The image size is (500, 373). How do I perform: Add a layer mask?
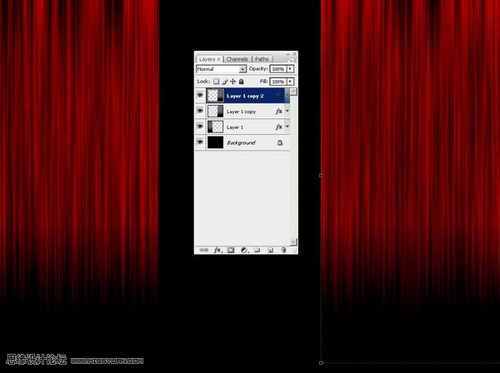click(231, 250)
